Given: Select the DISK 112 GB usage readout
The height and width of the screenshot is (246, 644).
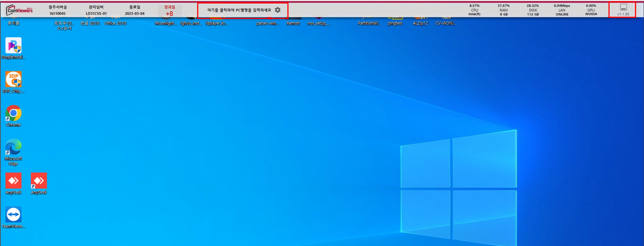Looking at the screenshot, I should [532, 10].
